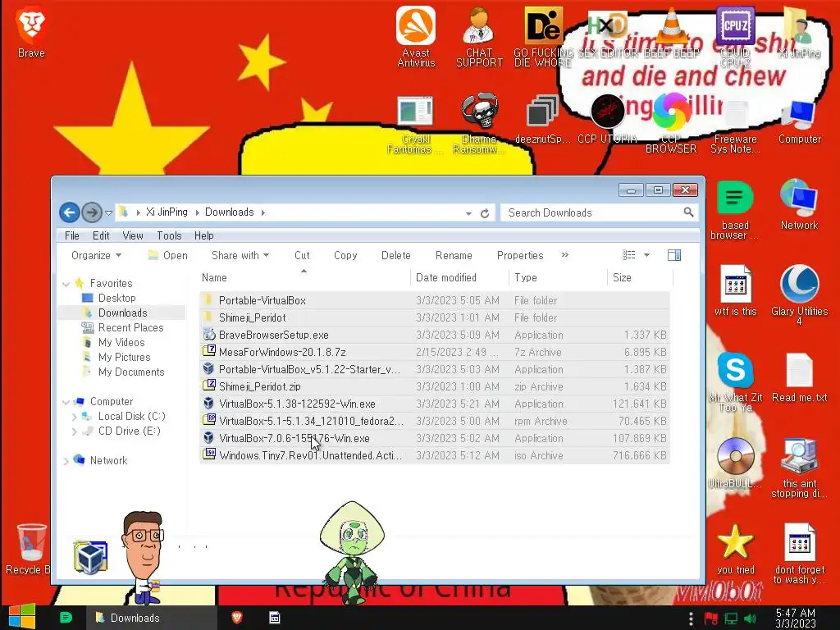Open the Xi JinPing folder icon on desktop
This screenshot has width=840, height=630.
(799, 33)
